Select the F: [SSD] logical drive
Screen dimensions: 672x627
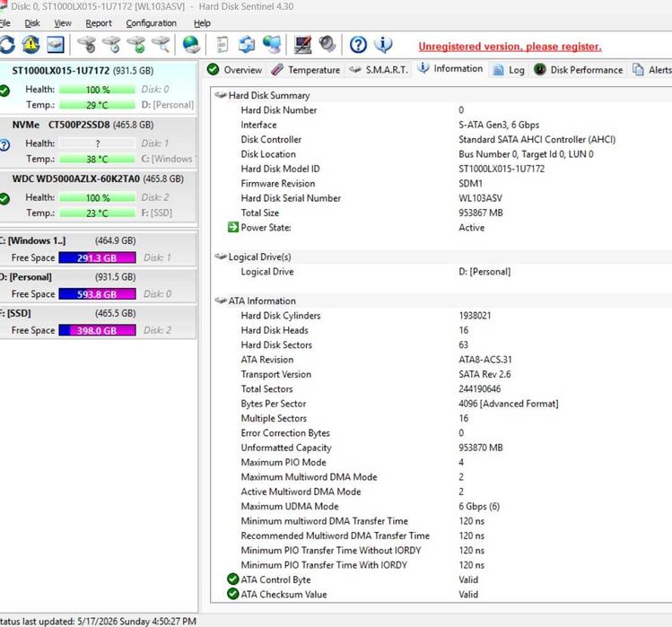coord(98,321)
